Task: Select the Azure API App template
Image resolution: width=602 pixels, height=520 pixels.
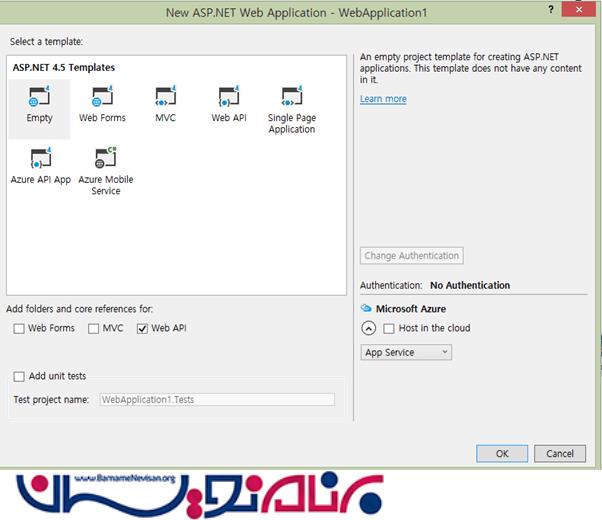Action: coord(41,166)
